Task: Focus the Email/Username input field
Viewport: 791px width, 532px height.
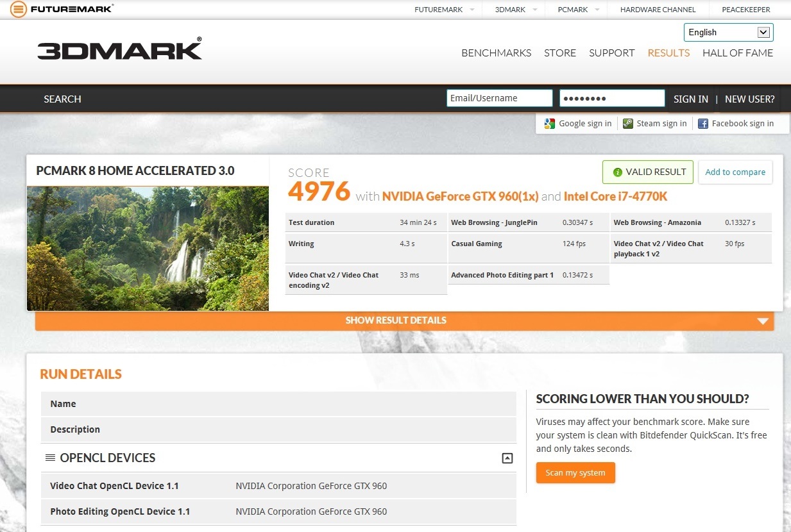Action: (x=499, y=98)
